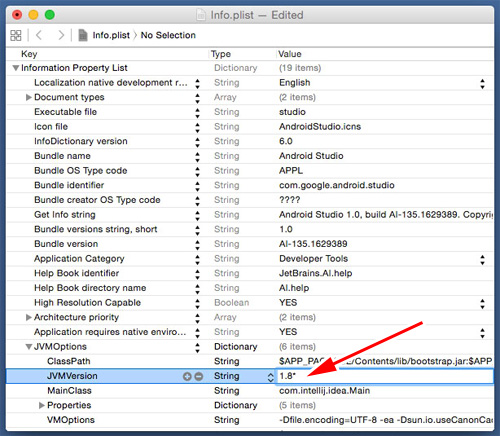
Task: Click the VMOptions value -Dfile.encoding=UTF-8
Action: tap(386, 420)
